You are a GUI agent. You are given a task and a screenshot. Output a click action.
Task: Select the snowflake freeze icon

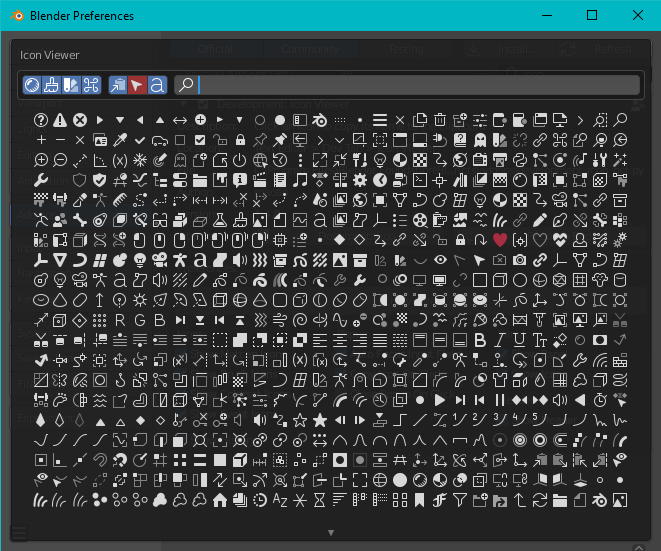[x=140, y=160]
